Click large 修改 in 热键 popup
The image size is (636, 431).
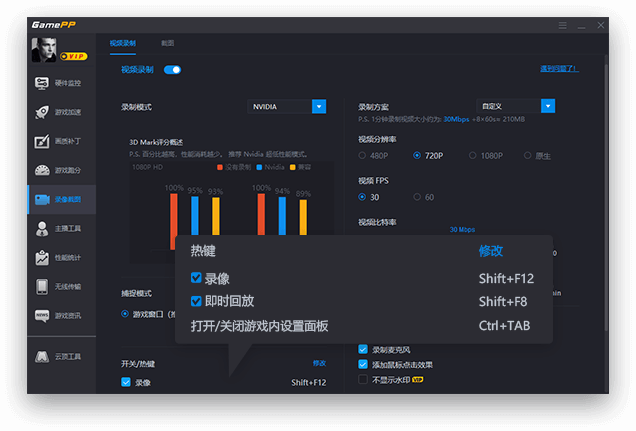(491, 251)
